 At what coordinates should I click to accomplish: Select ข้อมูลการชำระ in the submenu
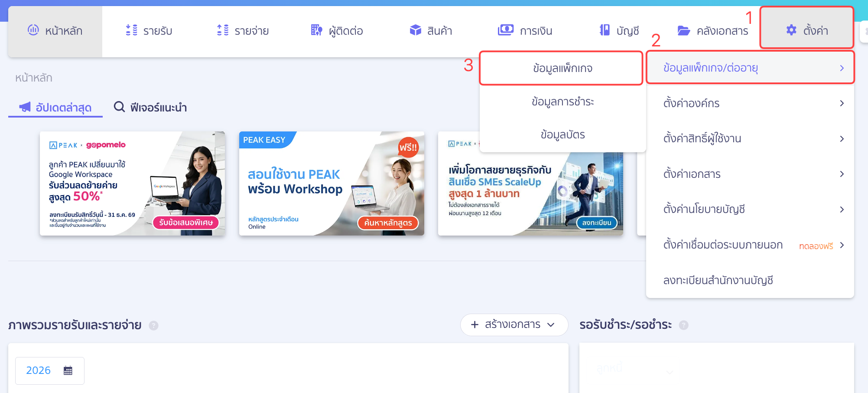[562, 102]
